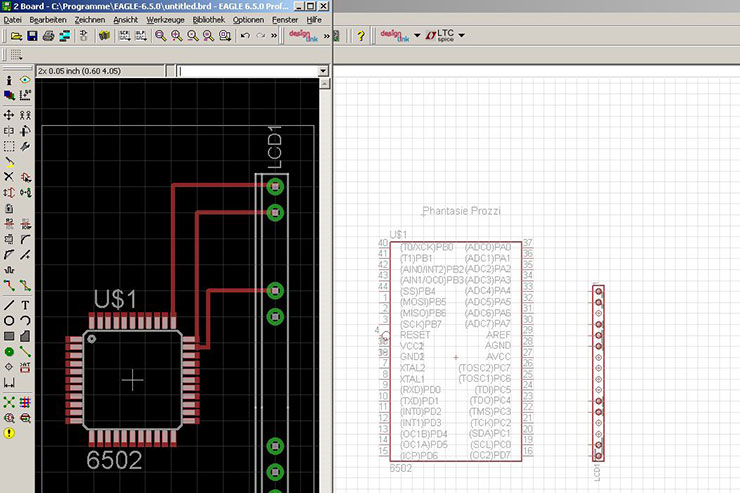Select the Ripup tool

25,285
